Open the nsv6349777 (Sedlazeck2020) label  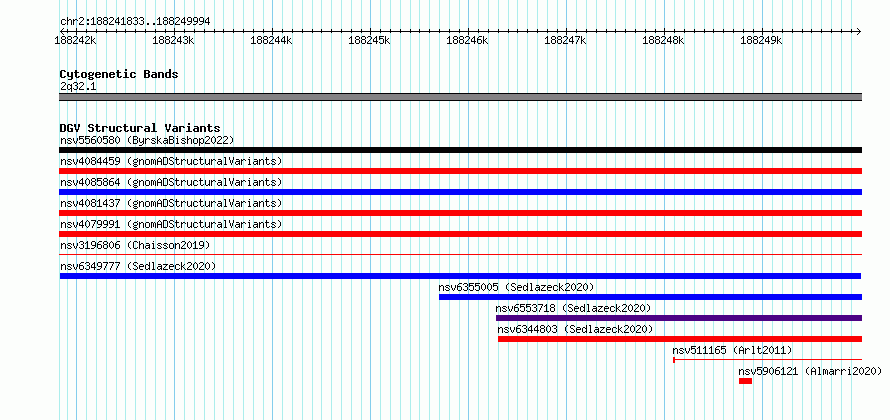point(138,266)
